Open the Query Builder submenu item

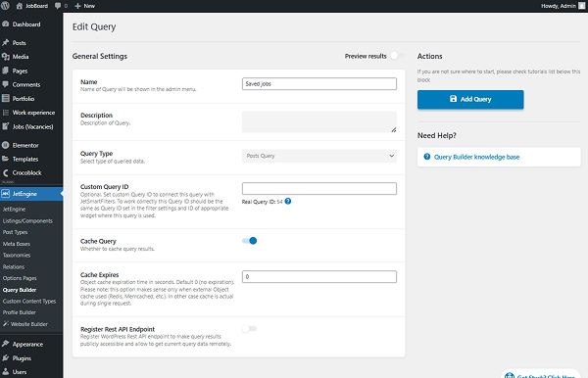pyautogui.click(x=20, y=290)
